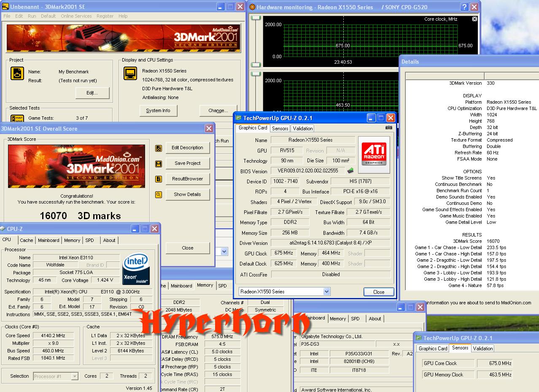
Task: Click the 16070 3D marks score text
Action: click(x=81, y=216)
